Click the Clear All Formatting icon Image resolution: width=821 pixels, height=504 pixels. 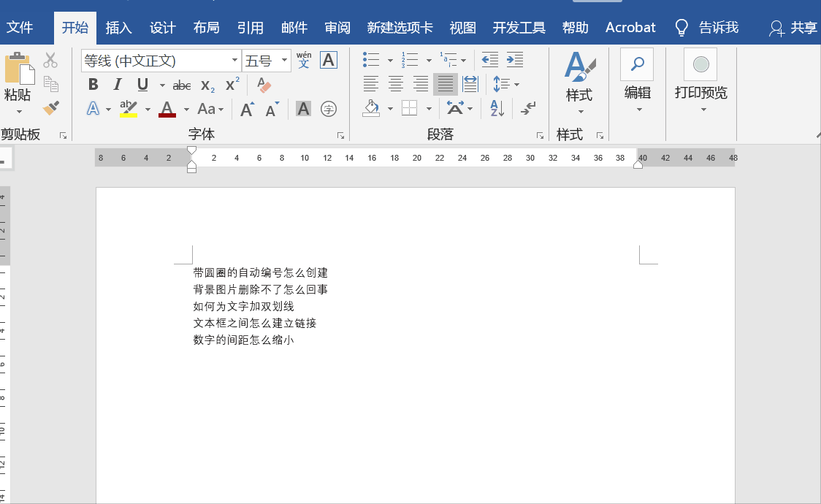coord(263,84)
